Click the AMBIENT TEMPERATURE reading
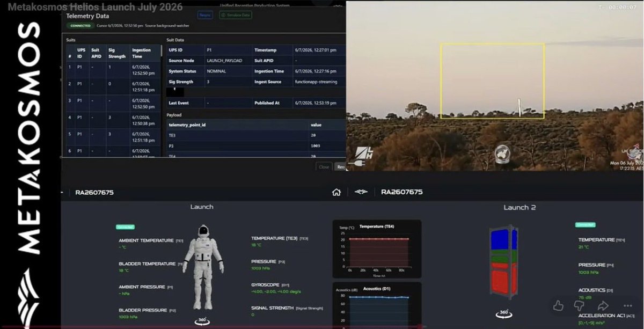 coord(151,244)
